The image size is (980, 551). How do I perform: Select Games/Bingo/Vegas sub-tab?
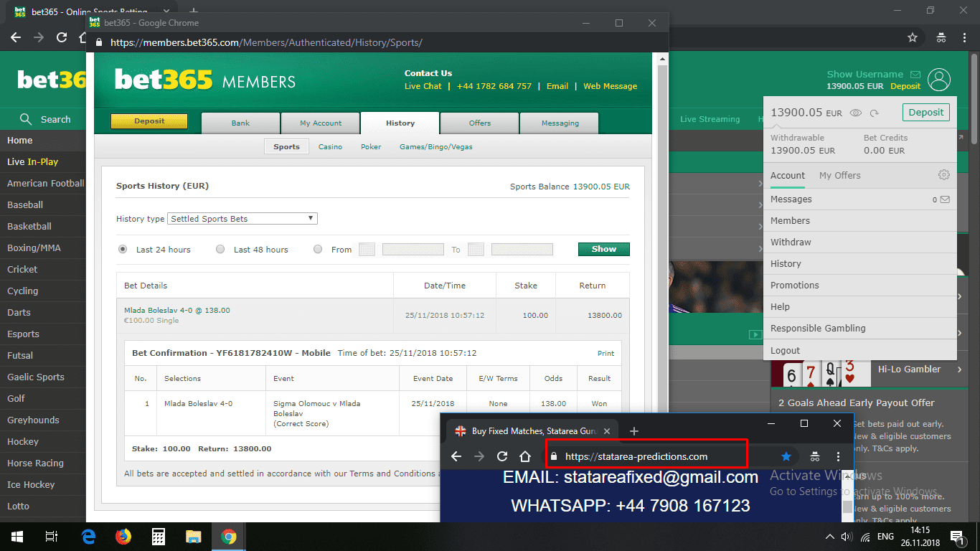tap(436, 146)
